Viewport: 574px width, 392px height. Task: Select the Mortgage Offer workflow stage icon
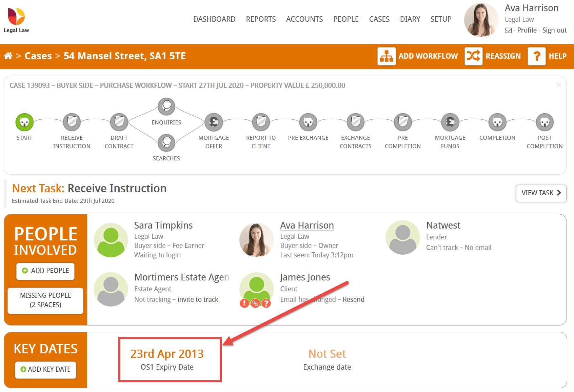point(214,122)
